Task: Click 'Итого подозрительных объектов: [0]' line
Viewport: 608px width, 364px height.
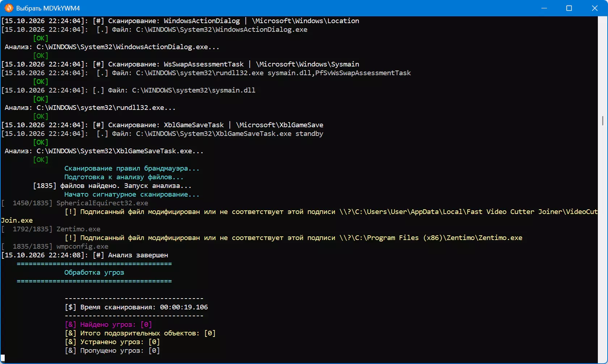Action: (x=140, y=333)
